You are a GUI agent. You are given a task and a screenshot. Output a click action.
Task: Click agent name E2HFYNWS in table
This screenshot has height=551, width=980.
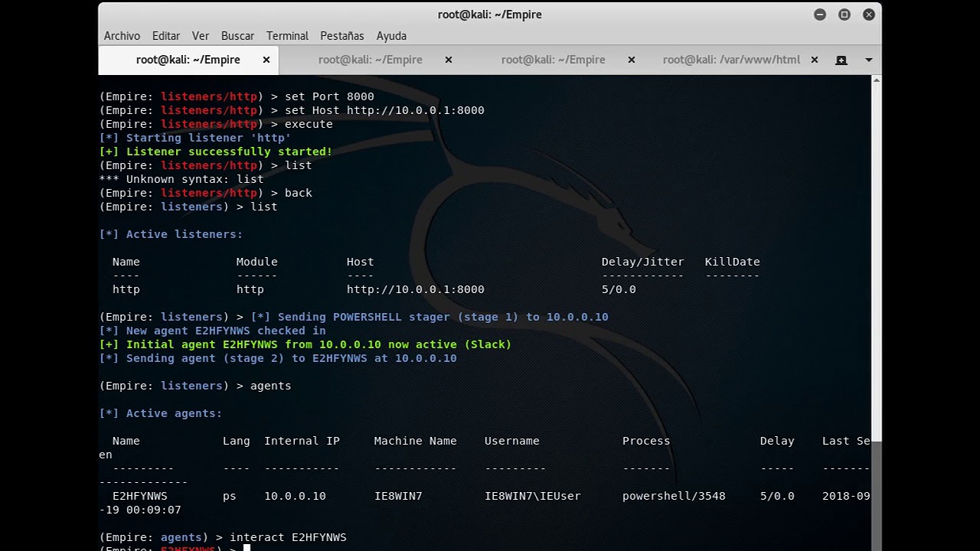pos(139,496)
